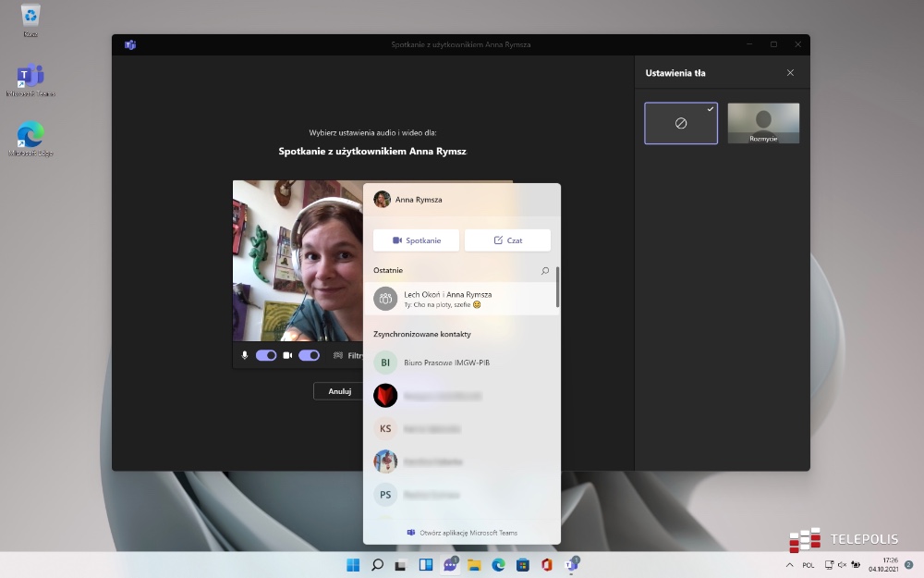Open the Filtry background filters option
The height and width of the screenshot is (578, 924).
[x=348, y=355]
